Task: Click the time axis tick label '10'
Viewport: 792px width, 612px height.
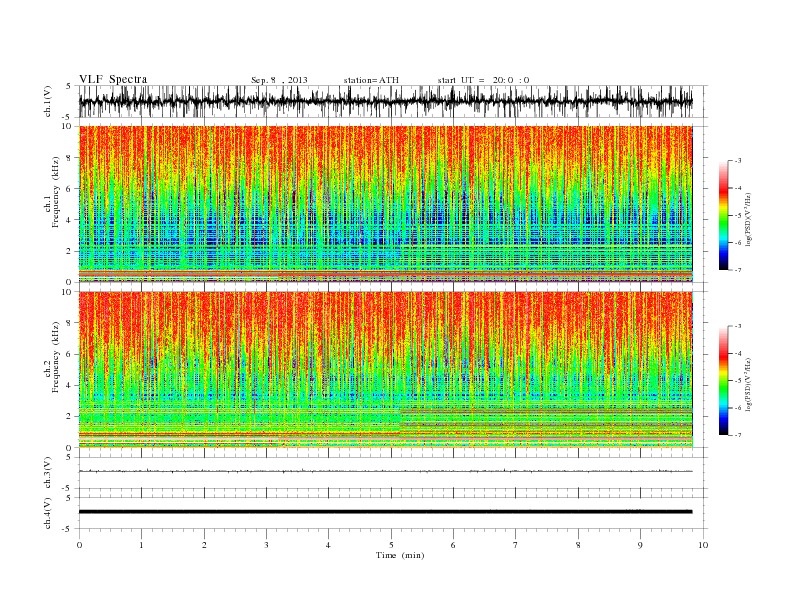Action: 703,545
